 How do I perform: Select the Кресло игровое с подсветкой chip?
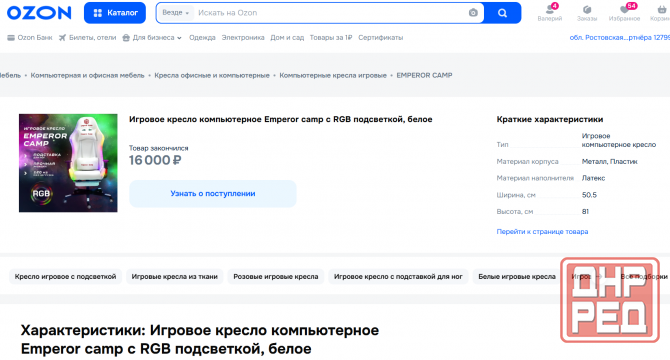point(65,277)
